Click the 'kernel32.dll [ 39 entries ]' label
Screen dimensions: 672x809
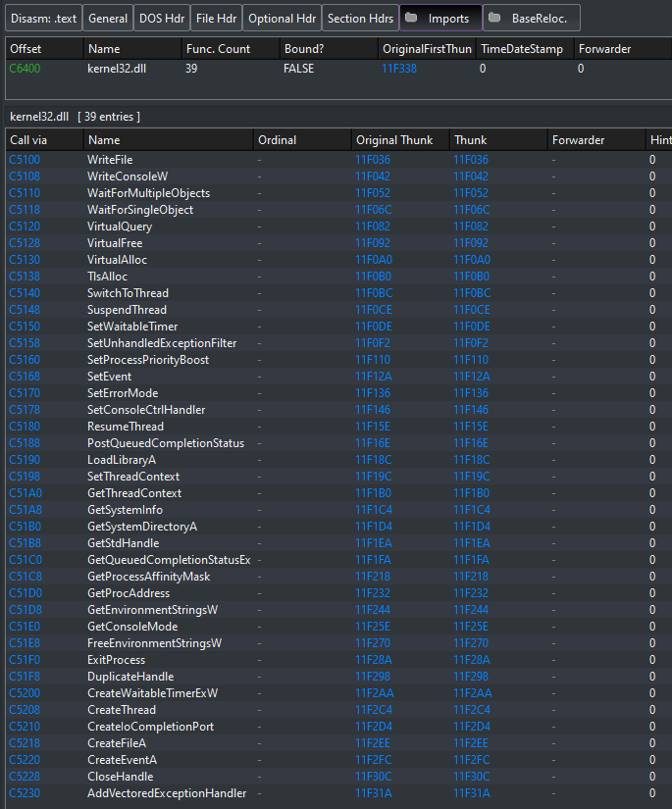pos(75,117)
